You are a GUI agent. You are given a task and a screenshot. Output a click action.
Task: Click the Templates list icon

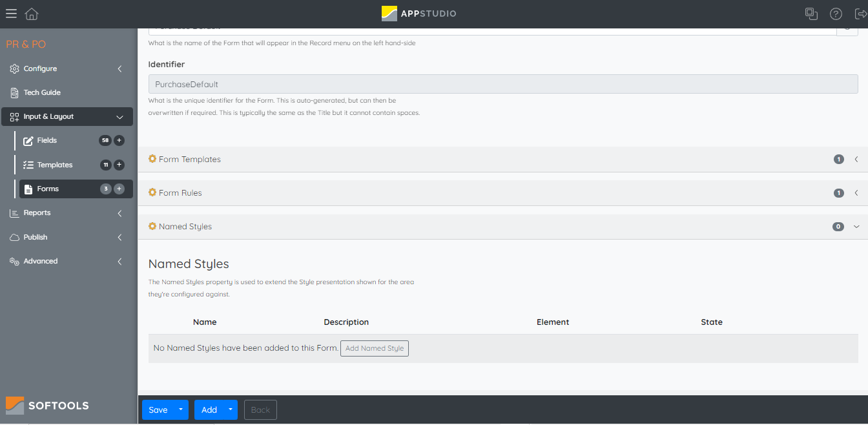point(28,165)
